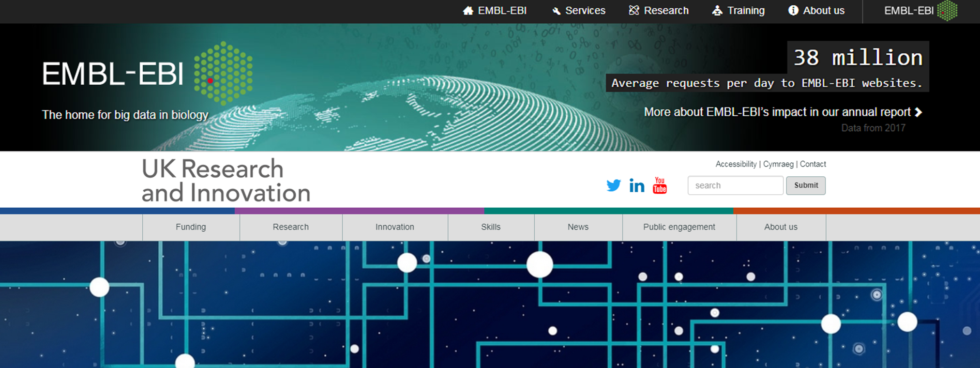
Task: Click the About us info icon
Action: point(793,10)
